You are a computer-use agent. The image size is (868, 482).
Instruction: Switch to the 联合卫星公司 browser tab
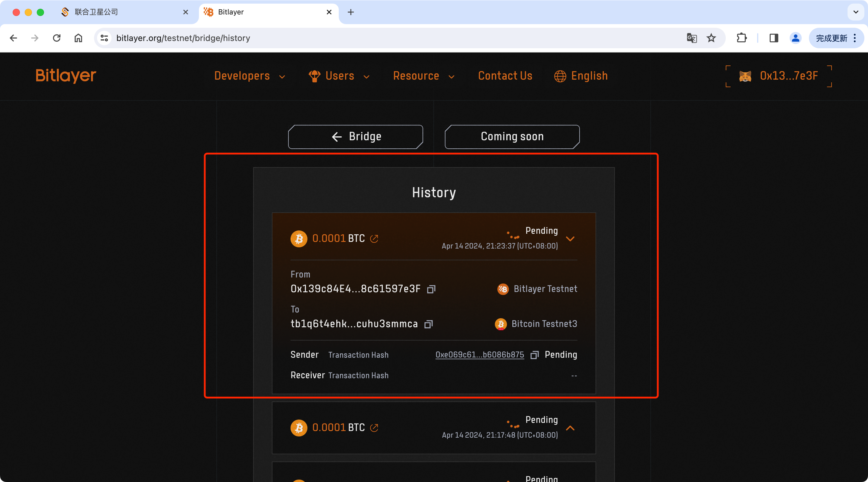(96, 12)
